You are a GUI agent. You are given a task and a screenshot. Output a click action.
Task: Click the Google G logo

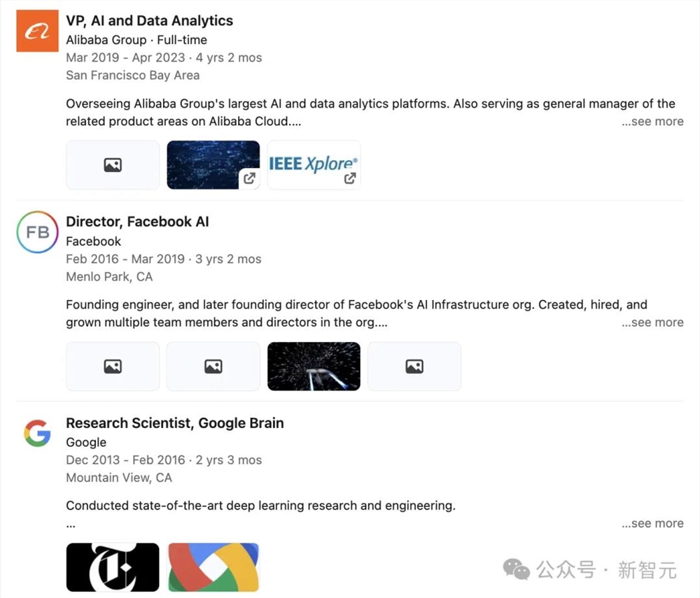click(37, 434)
